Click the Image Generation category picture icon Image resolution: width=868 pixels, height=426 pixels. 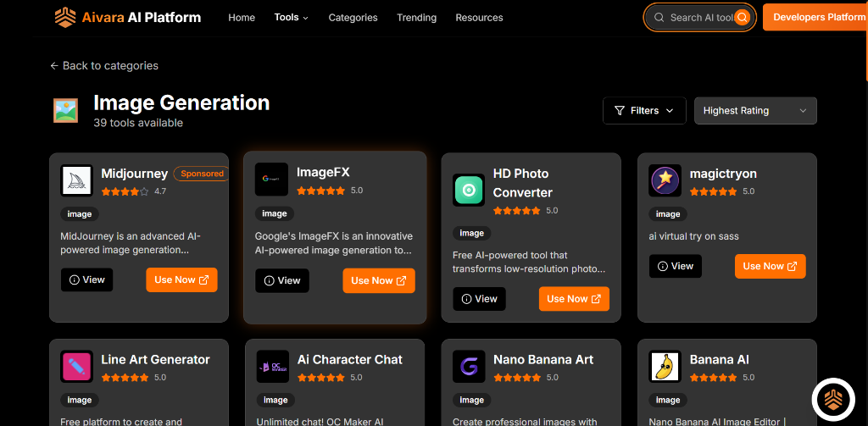65,110
